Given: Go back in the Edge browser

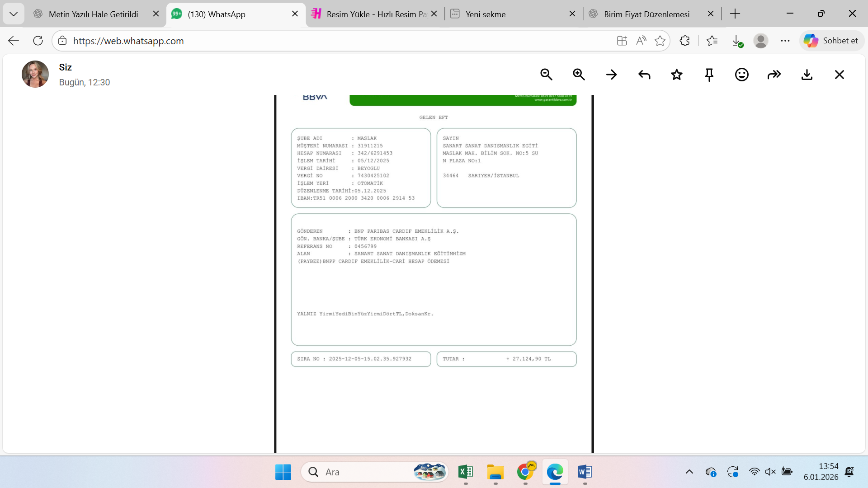Looking at the screenshot, I should pos(14,41).
